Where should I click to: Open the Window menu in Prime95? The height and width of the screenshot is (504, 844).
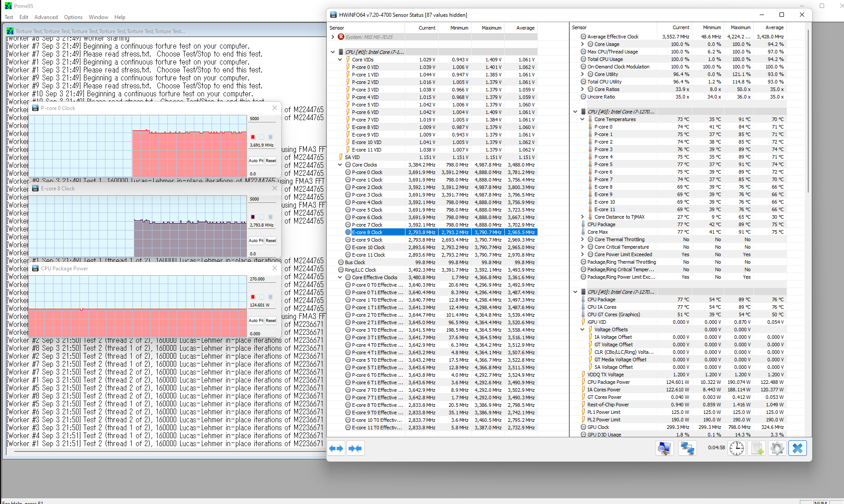point(98,17)
